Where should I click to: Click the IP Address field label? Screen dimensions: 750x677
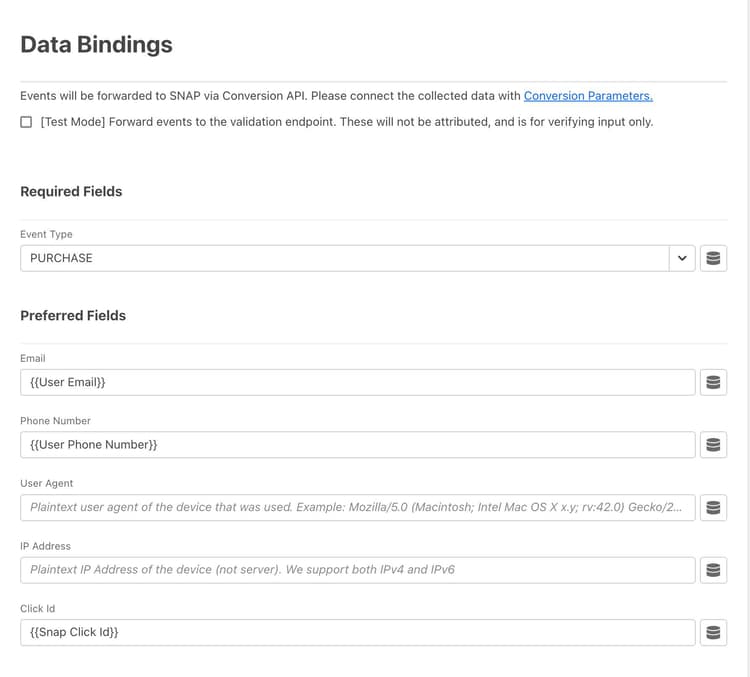[x=45, y=546]
